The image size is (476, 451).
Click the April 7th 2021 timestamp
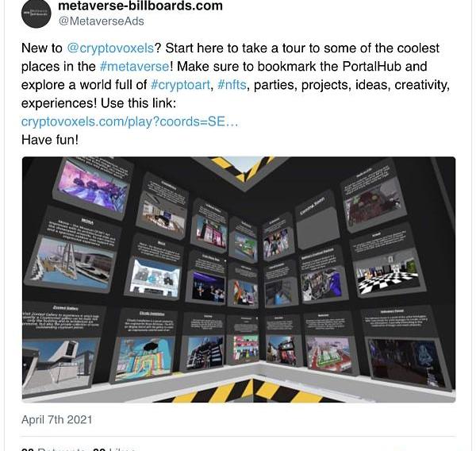click(57, 419)
